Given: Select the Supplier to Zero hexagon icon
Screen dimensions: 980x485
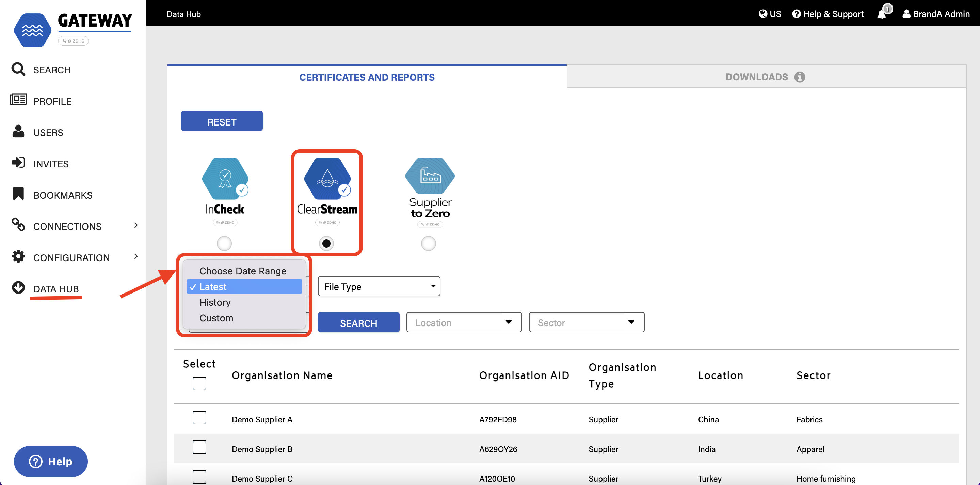Looking at the screenshot, I should pos(429,179).
